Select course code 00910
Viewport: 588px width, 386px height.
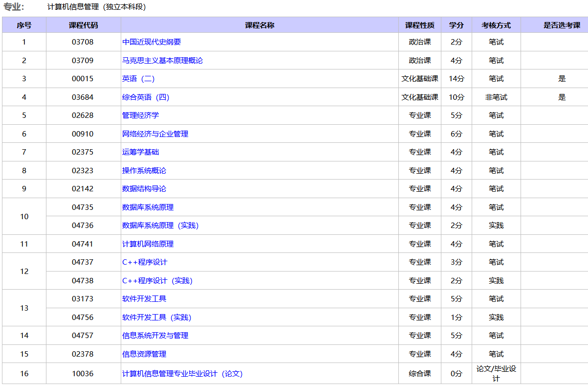83,134
